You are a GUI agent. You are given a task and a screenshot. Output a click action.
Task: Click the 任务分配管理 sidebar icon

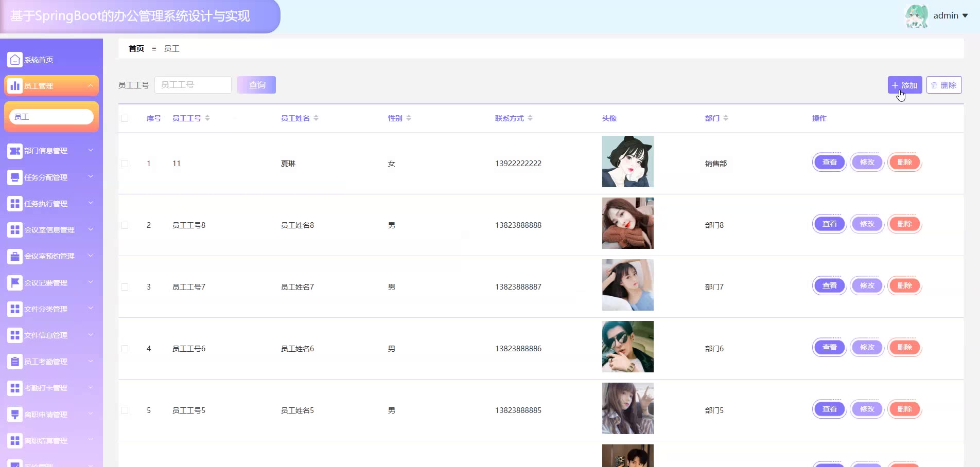15,177
